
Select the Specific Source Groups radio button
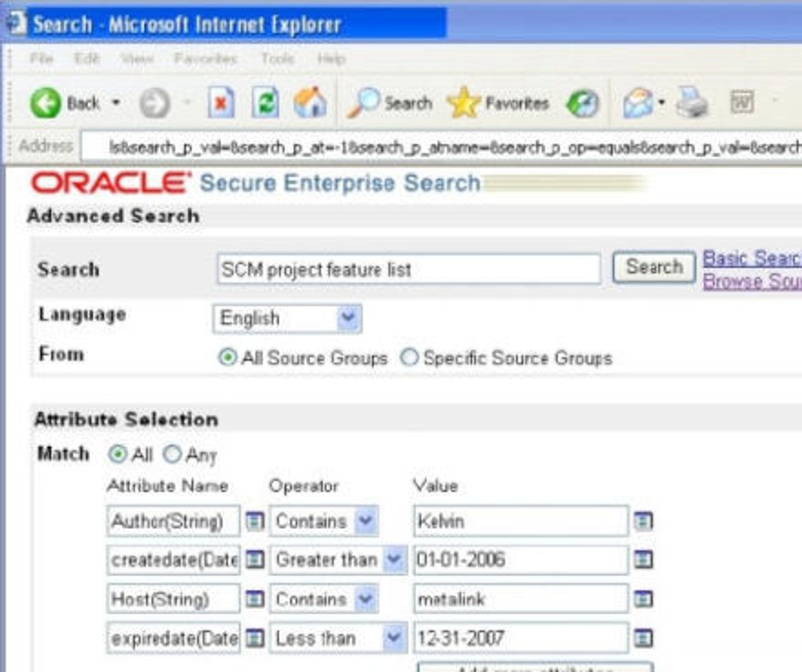click(409, 357)
